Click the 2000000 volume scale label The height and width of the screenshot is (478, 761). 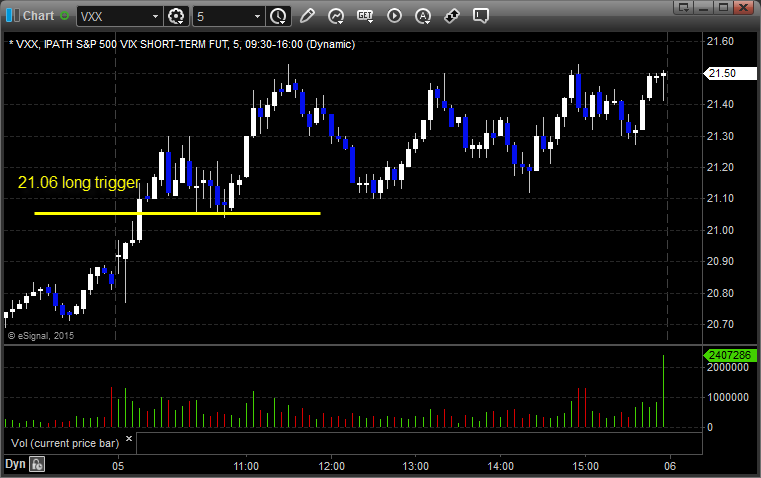728,367
